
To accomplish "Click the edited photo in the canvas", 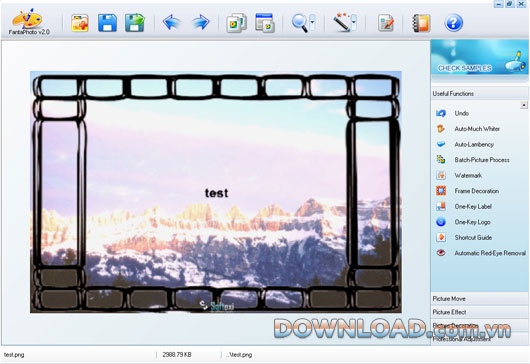I will pos(216,192).
